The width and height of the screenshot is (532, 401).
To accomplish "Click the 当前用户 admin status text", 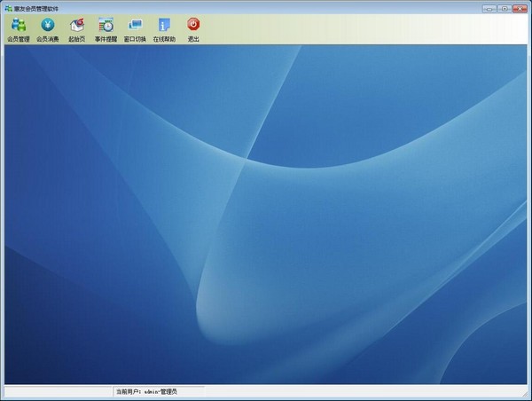I will 146,391.
